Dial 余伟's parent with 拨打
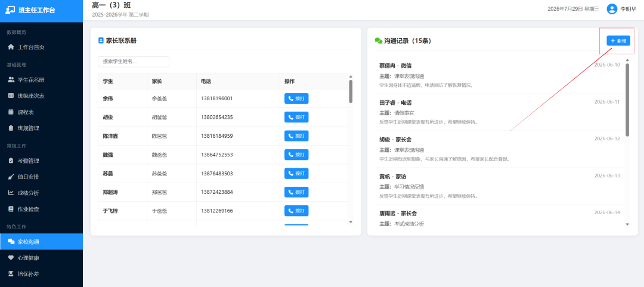Image resolution: width=644 pixels, height=287 pixels. click(x=296, y=98)
